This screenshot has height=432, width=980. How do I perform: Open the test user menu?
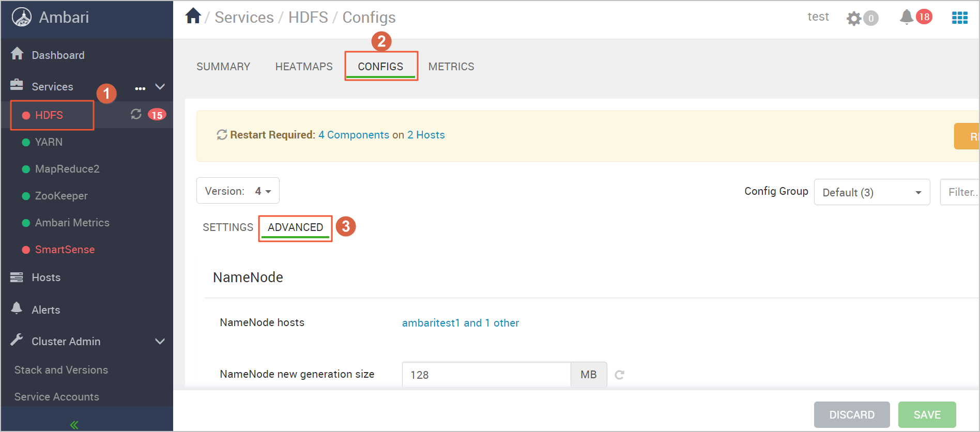[818, 17]
